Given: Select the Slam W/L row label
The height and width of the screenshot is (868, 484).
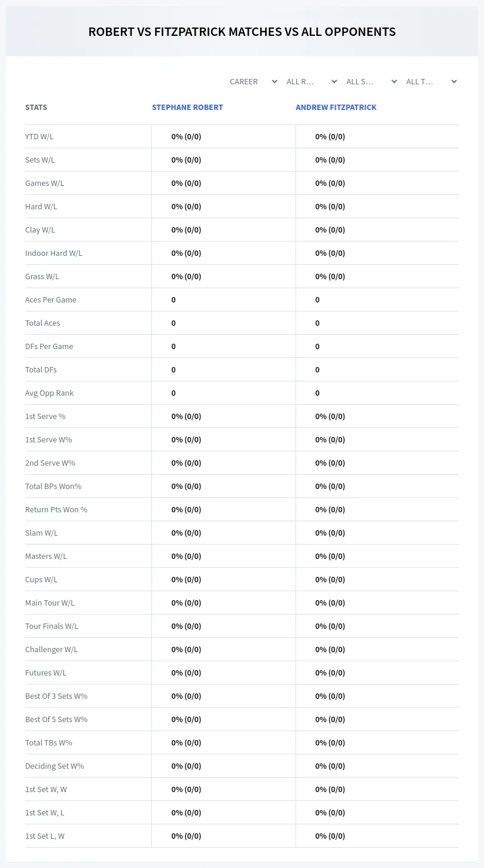Looking at the screenshot, I should tap(41, 533).
